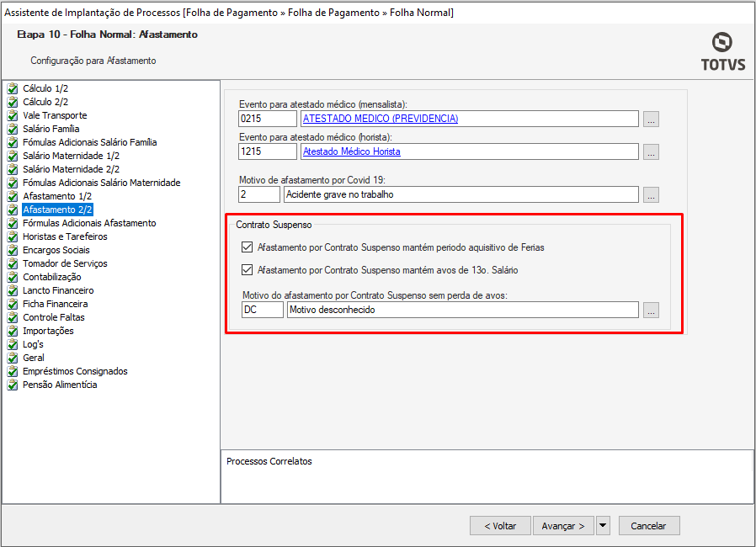Select Vale Transporte step
This screenshot has width=756, height=547.
55,115
